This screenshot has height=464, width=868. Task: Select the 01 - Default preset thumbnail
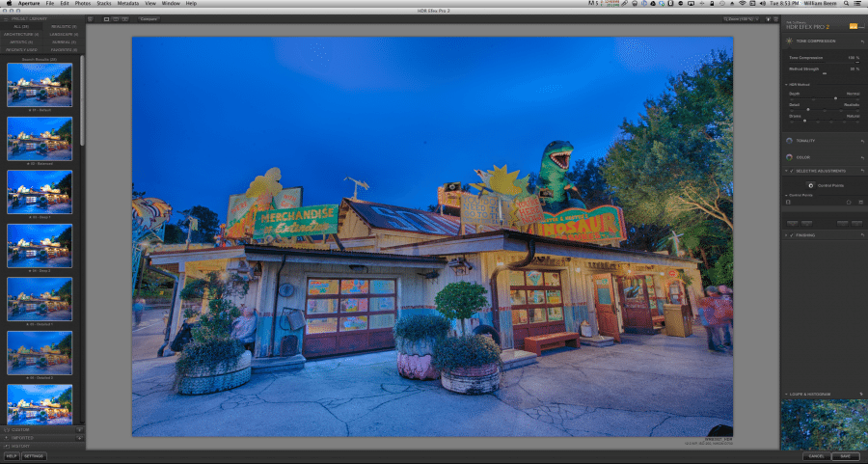[40, 85]
